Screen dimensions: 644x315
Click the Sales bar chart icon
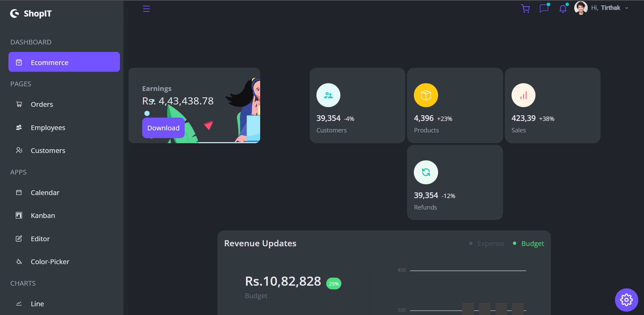pos(523,95)
